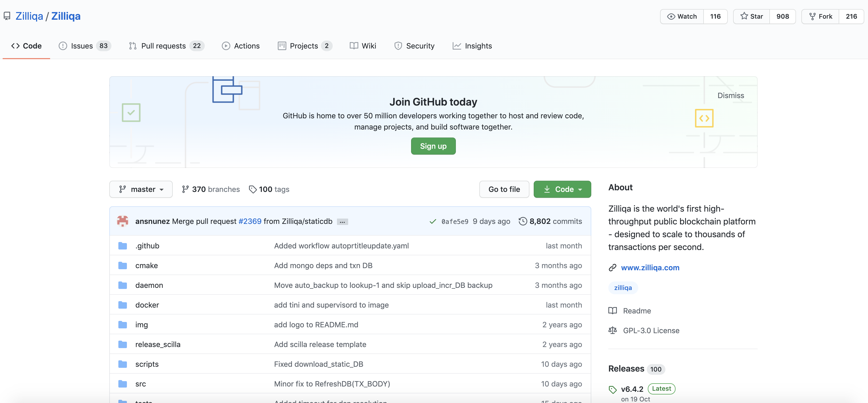Click the Readme book icon
This screenshot has width=868, height=403.
point(613,311)
